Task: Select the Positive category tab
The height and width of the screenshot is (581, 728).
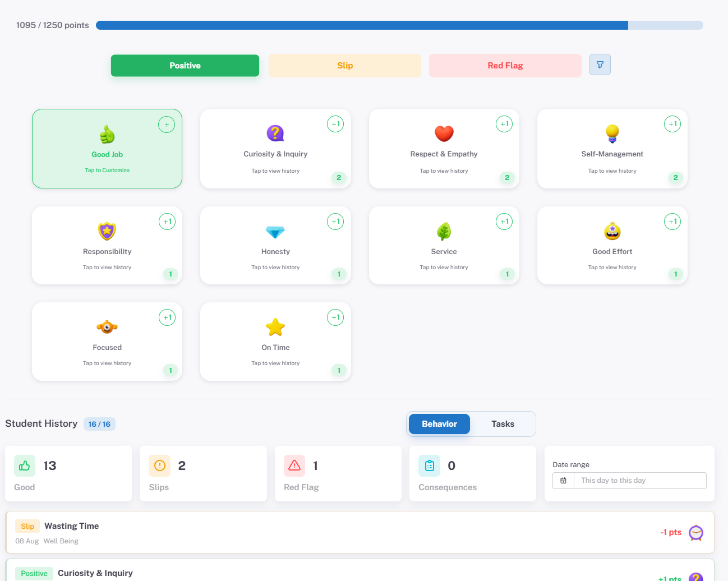Action: (x=185, y=66)
